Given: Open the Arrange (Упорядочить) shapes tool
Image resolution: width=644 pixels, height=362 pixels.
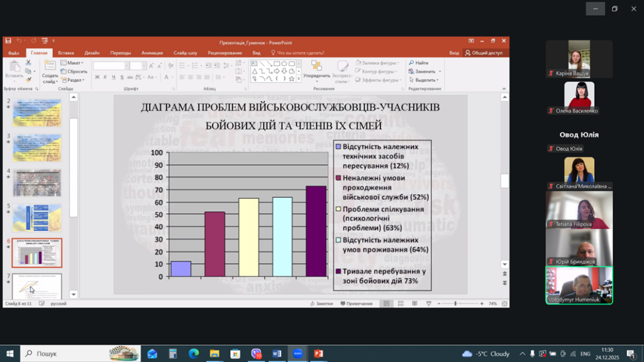Looking at the screenshot, I should click(x=316, y=69).
